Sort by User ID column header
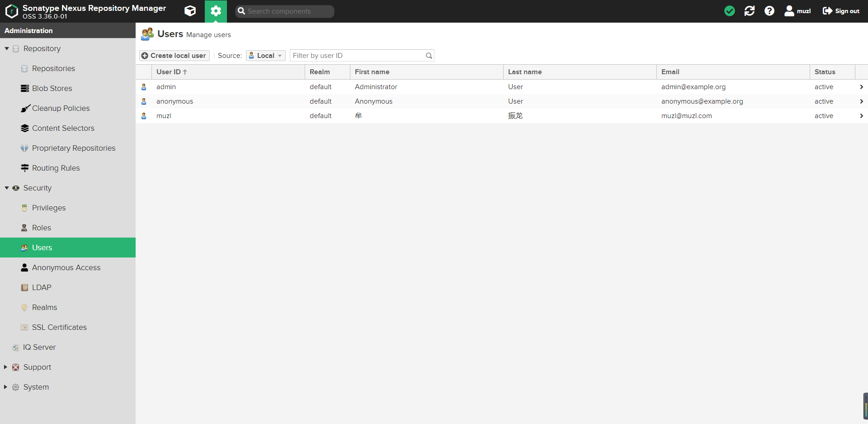 pyautogui.click(x=228, y=72)
